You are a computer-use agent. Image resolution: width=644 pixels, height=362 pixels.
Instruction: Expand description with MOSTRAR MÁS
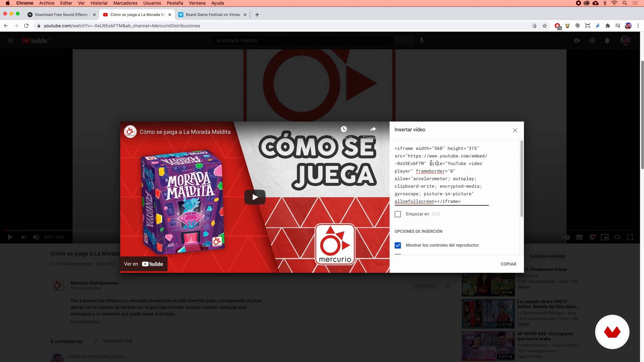85,322
